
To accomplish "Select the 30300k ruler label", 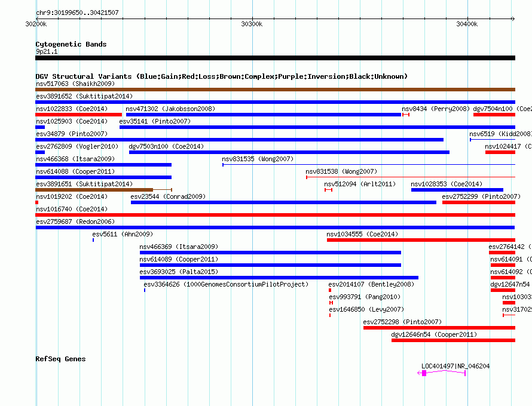I will (252, 24).
